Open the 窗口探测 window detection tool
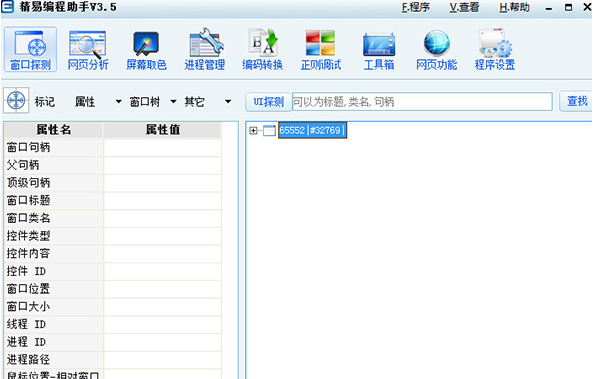The image size is (600, 379). [30, 49]
